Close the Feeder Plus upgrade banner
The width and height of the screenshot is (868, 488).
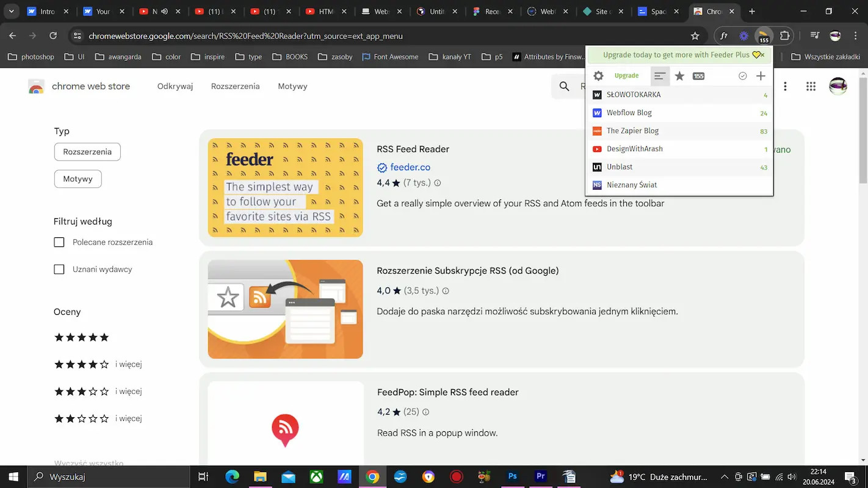(x=762, y=55)
